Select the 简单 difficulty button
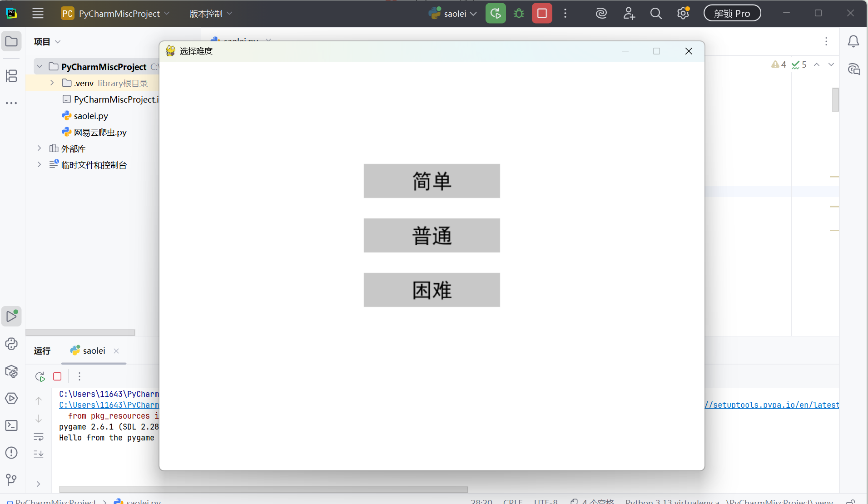Image resolution: width=868 pixels, height=504 pixels. [431, 181]
